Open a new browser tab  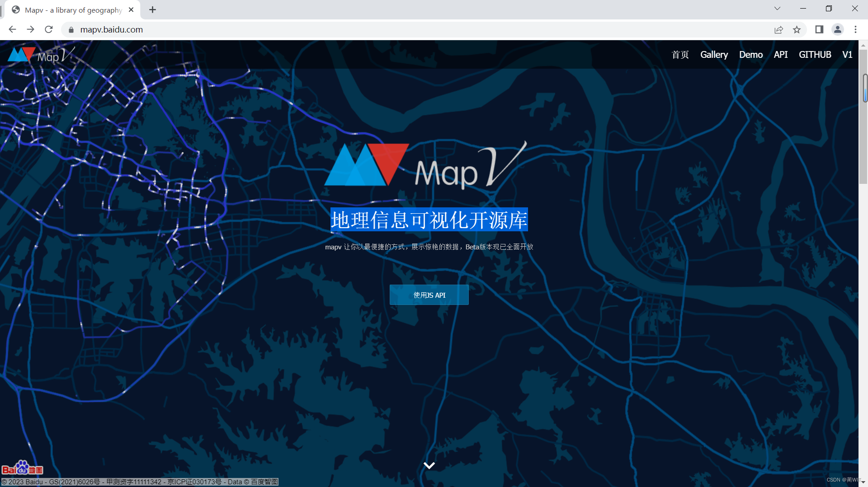[153, 9]
